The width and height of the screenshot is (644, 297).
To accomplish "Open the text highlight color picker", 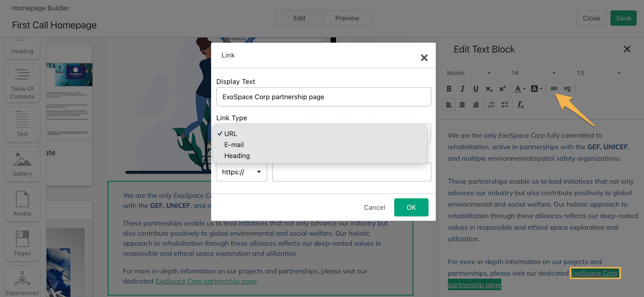I will (x=536, y=89).
